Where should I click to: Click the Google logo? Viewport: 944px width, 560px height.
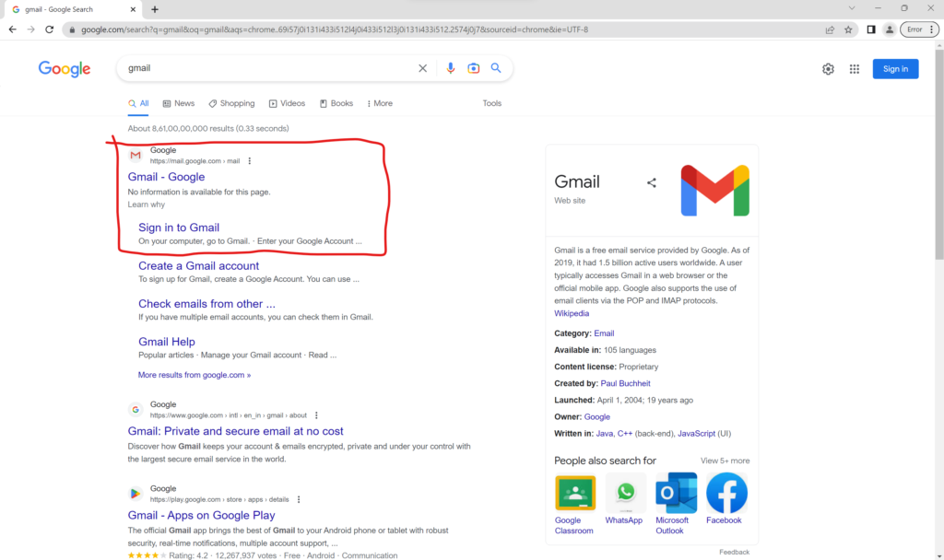coord(65,69)
